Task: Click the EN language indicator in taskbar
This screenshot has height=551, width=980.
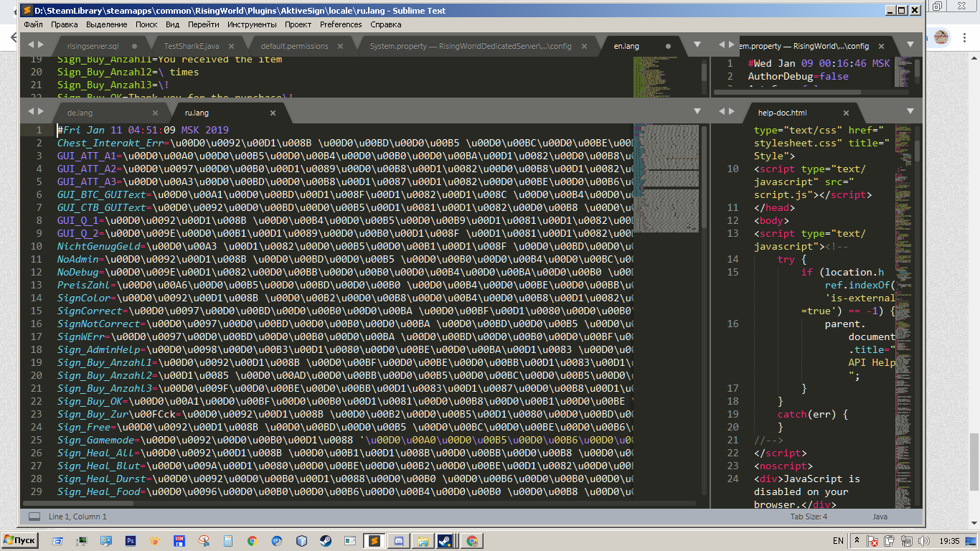Action: pos(837,541)
